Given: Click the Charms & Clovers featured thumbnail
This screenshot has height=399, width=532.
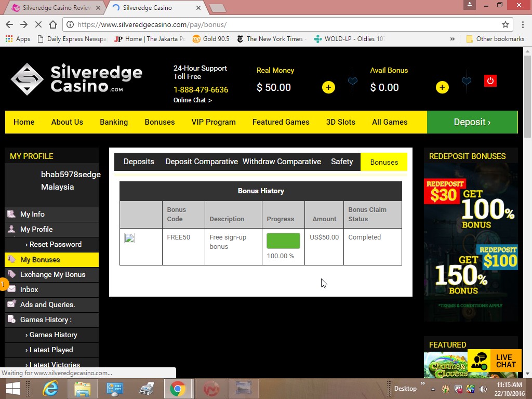Looking at the screenshot, I should pyautogui.click(x=446, y=365).
